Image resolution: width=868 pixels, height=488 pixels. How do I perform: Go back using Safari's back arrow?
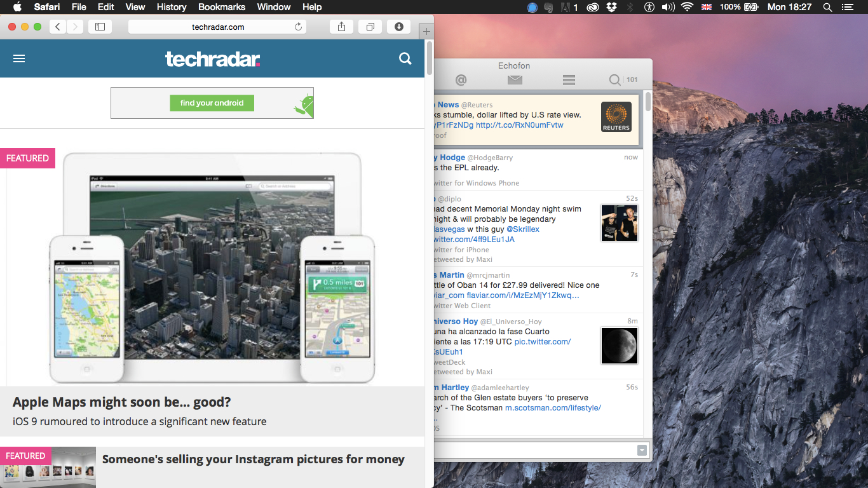pyautogui.click(x=58, y=27)
